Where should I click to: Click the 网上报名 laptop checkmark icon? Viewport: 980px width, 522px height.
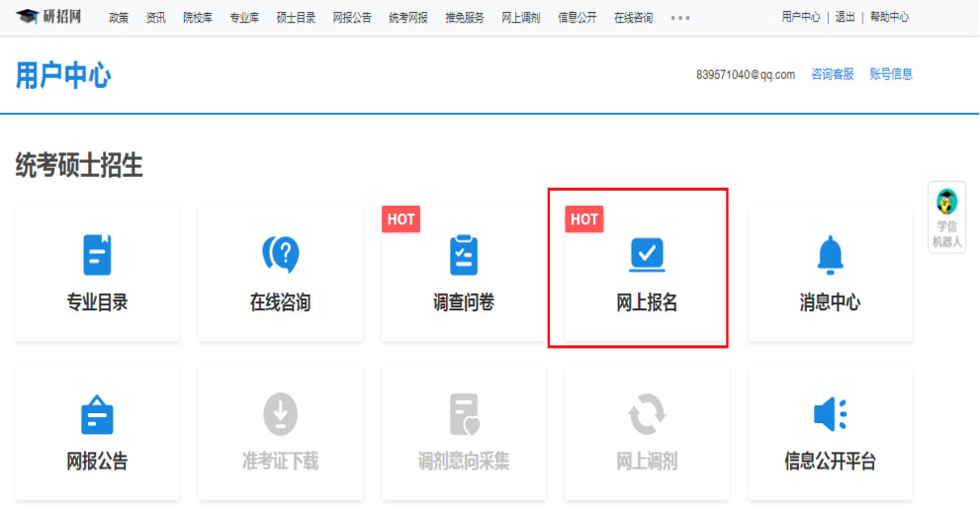pyautogui.click(x=647, y=255)
